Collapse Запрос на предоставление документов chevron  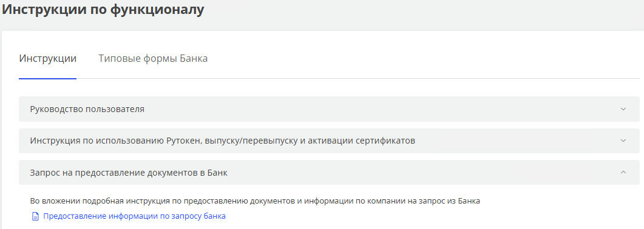[x=623, y=173]
